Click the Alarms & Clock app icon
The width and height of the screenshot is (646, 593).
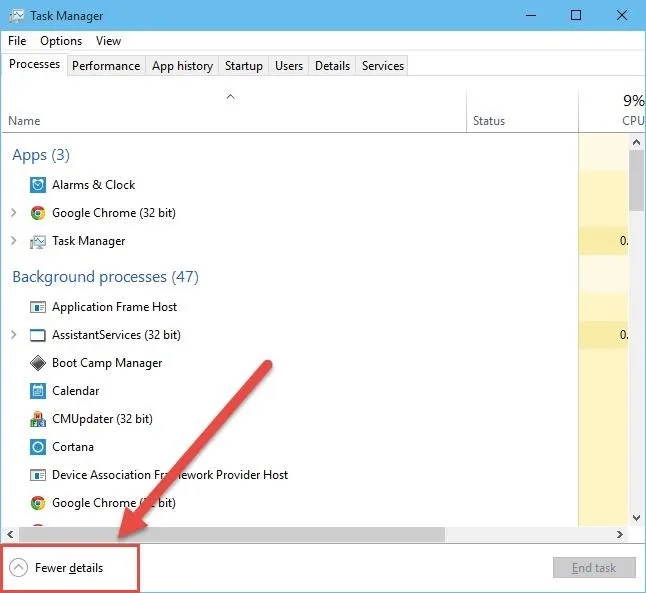coord(37,185)
